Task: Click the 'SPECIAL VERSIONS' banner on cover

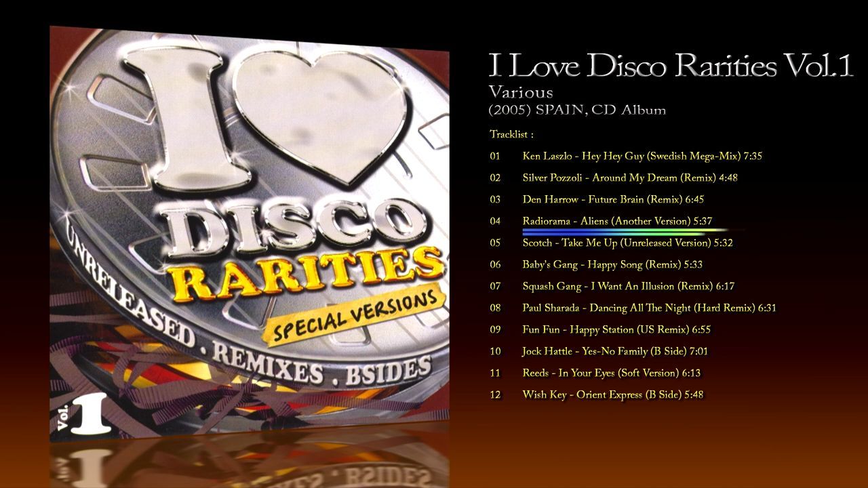Action: (x=356, y=314)
